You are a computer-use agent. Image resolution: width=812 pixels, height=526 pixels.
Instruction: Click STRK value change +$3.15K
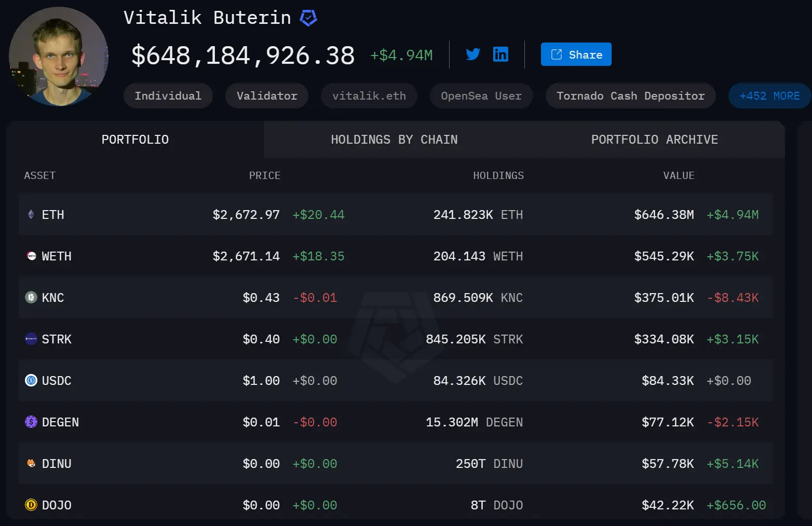[733, 339]
